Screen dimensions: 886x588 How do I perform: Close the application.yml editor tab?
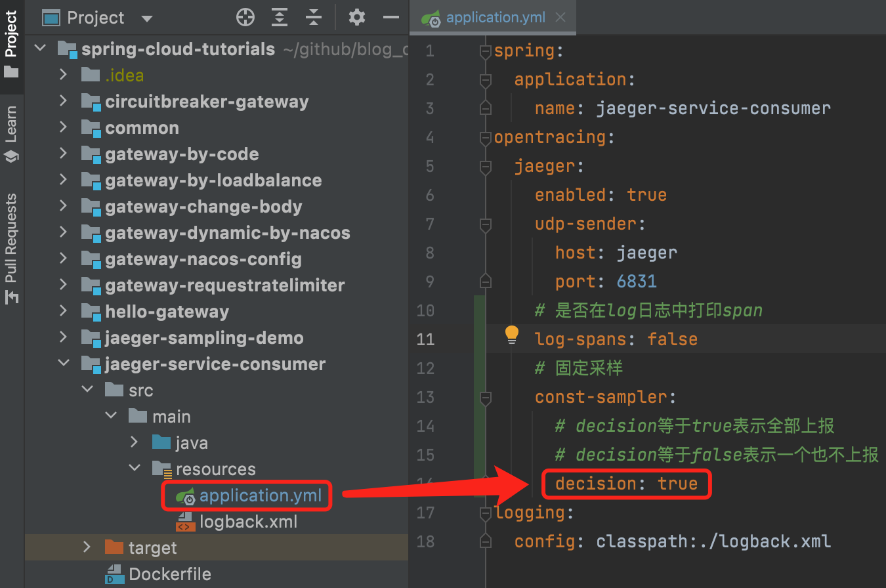tap(560, 18)
